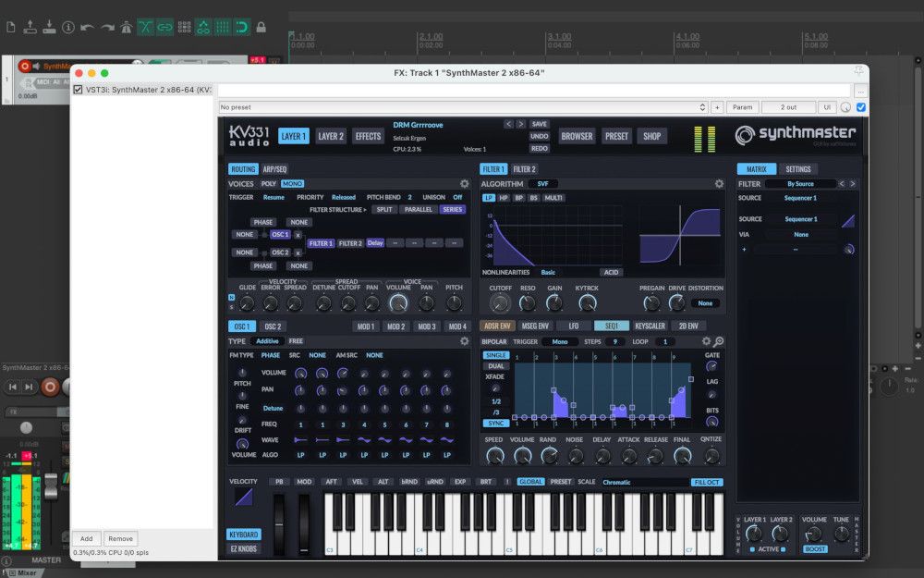This screenshot has width=924, height=578.
Task: Click the filter CUTOFF knob
Action: tap(500, 303)
